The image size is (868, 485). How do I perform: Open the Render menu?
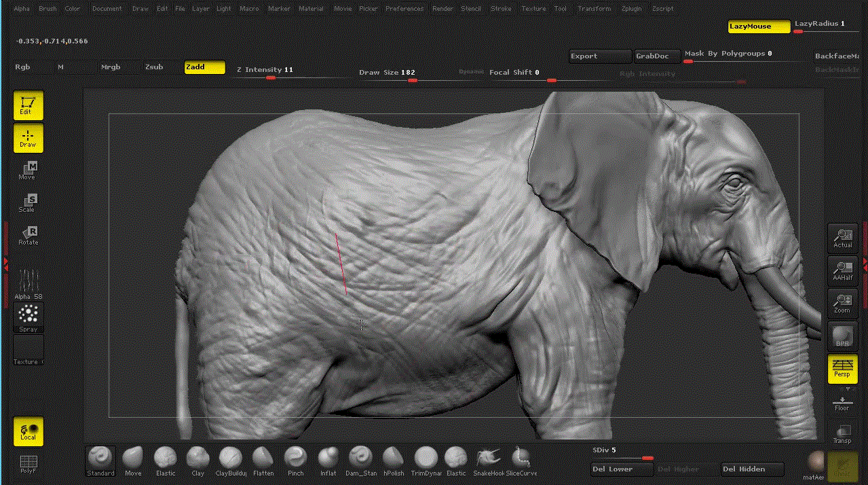pos(442,9)
